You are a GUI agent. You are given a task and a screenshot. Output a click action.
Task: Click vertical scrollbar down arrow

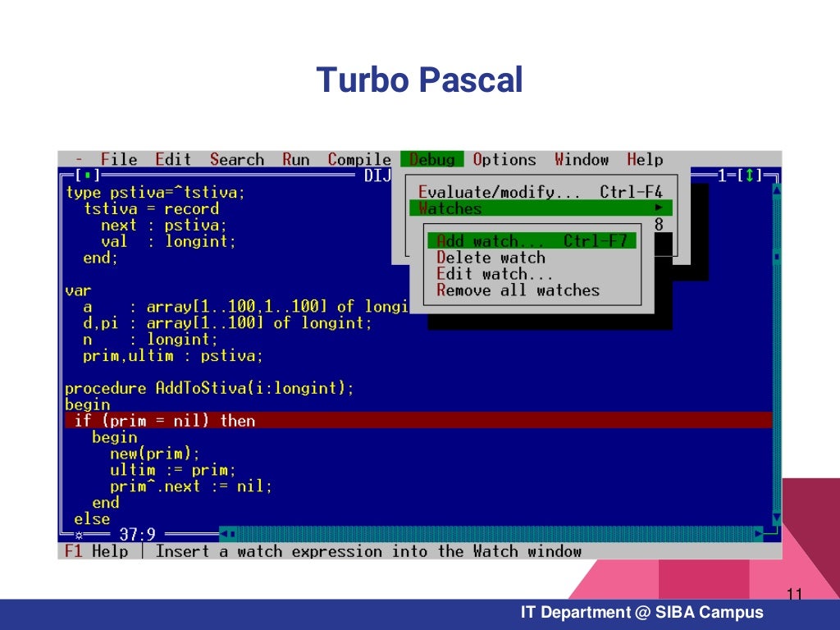(777, 518)
